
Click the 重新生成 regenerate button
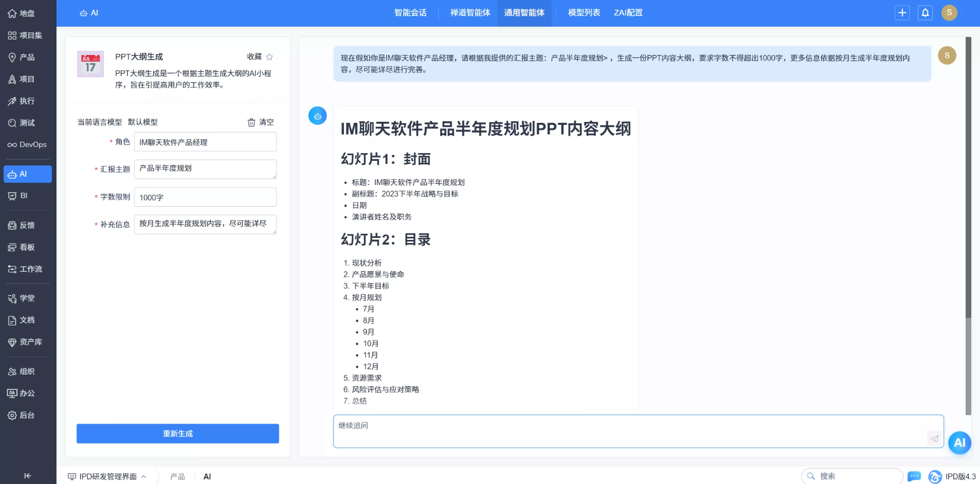(177, 433)
